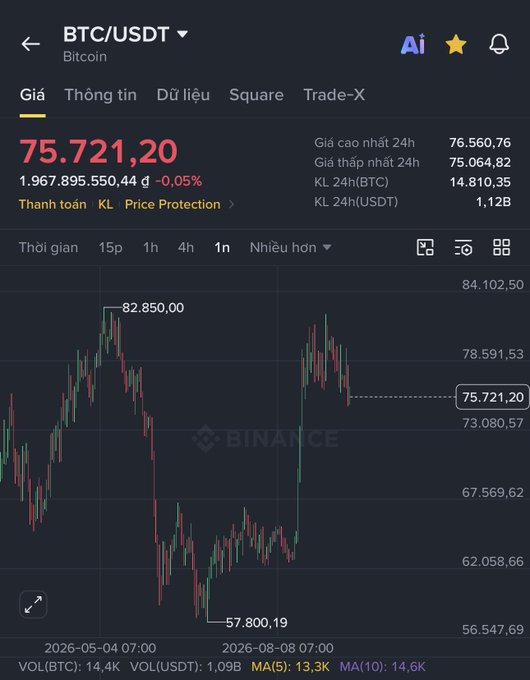Tap the 67.569,62 axis price
Image resolution: width=530 pixels, height=680 pixels.
pyautogui.click(x=493, y=492)
